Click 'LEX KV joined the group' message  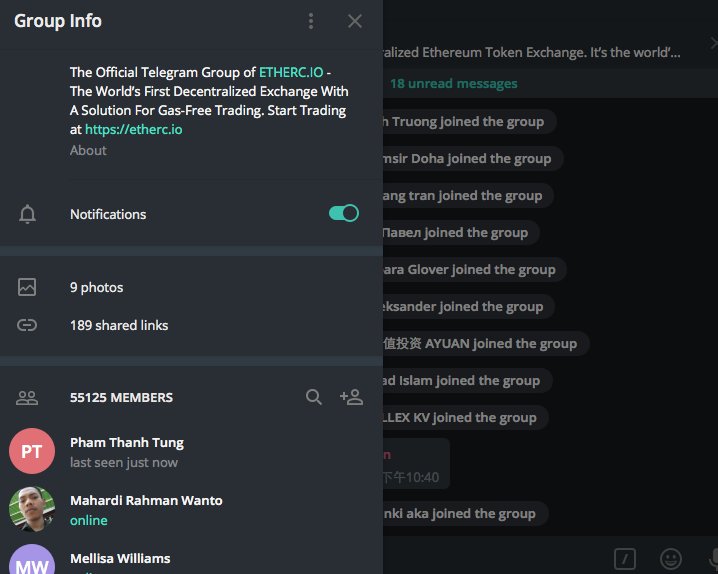click(x=465, y=418)
